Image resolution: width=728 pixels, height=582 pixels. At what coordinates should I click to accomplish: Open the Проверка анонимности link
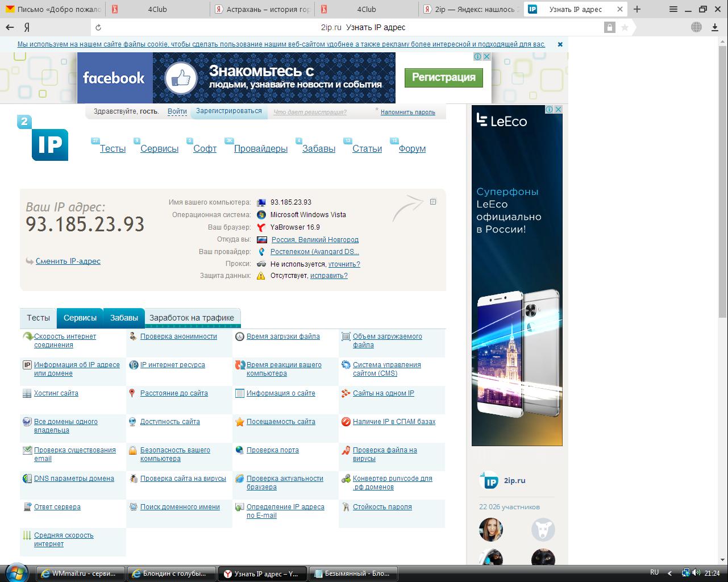[x=178, y=336]
